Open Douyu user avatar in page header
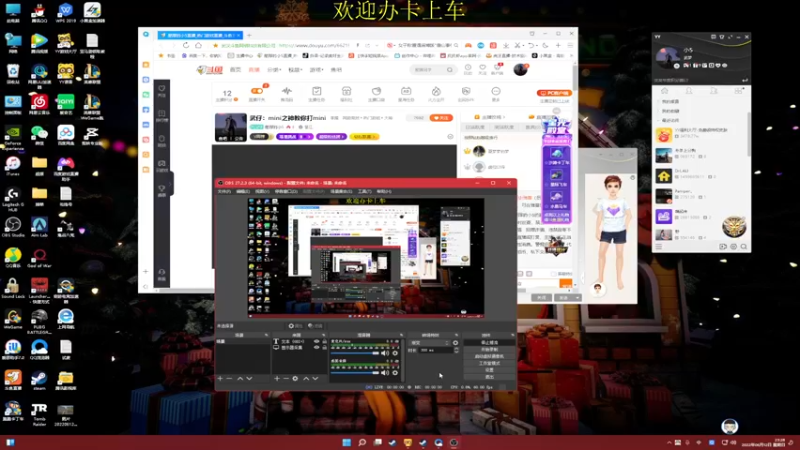 520,69
